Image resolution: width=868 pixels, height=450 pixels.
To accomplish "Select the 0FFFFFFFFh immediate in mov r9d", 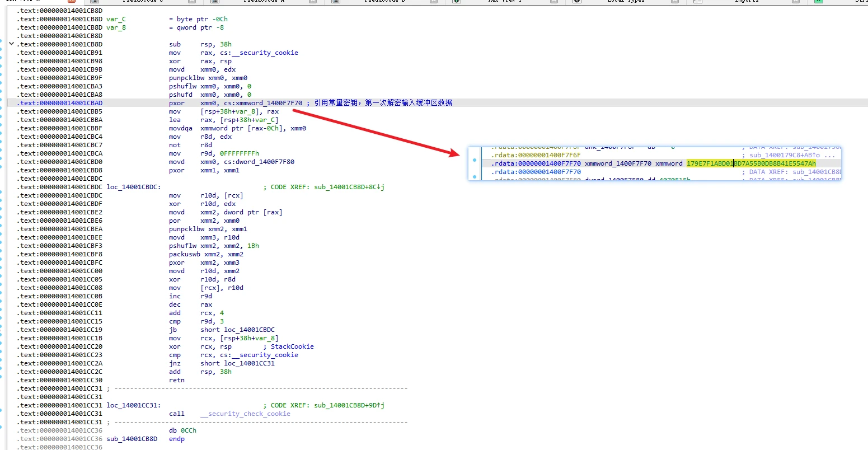I will point(240,153).
